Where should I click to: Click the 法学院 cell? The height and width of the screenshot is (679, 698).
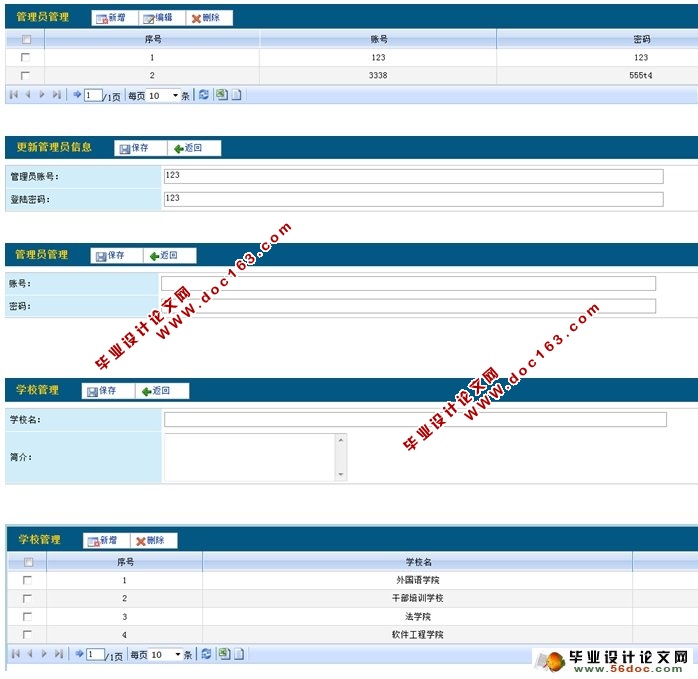418,617
